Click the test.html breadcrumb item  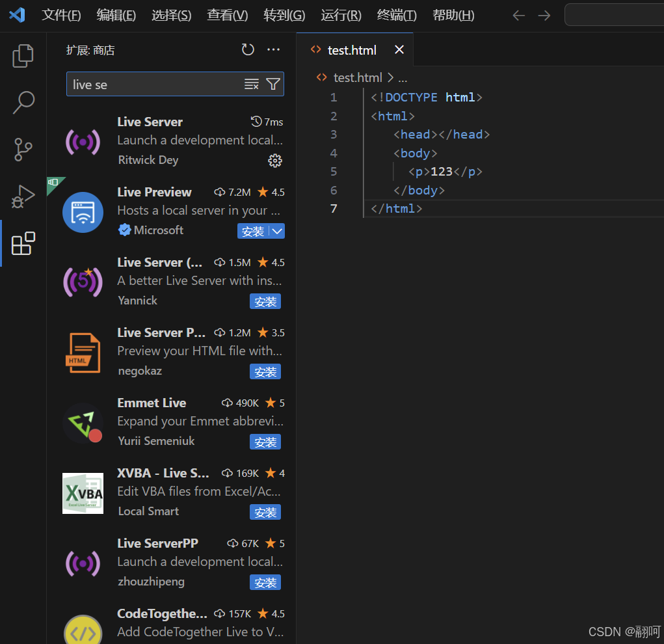click(x=358, y=77)
